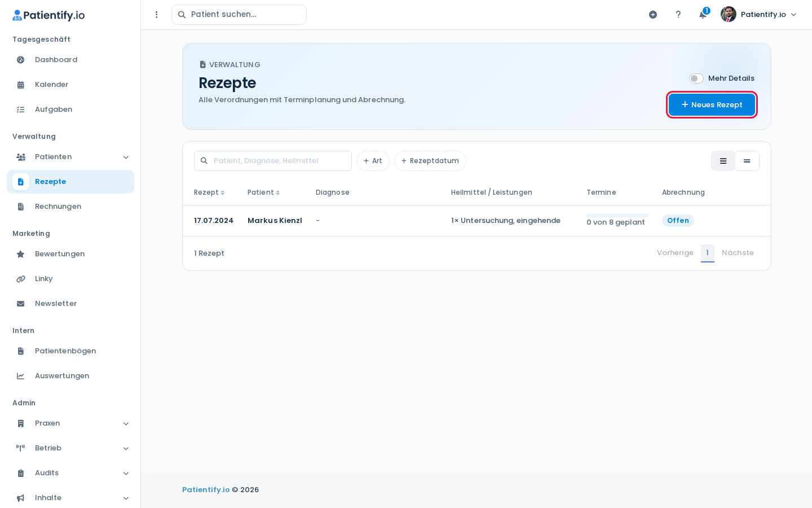Click the Newsletter envelope icon

tap(21, 304)
